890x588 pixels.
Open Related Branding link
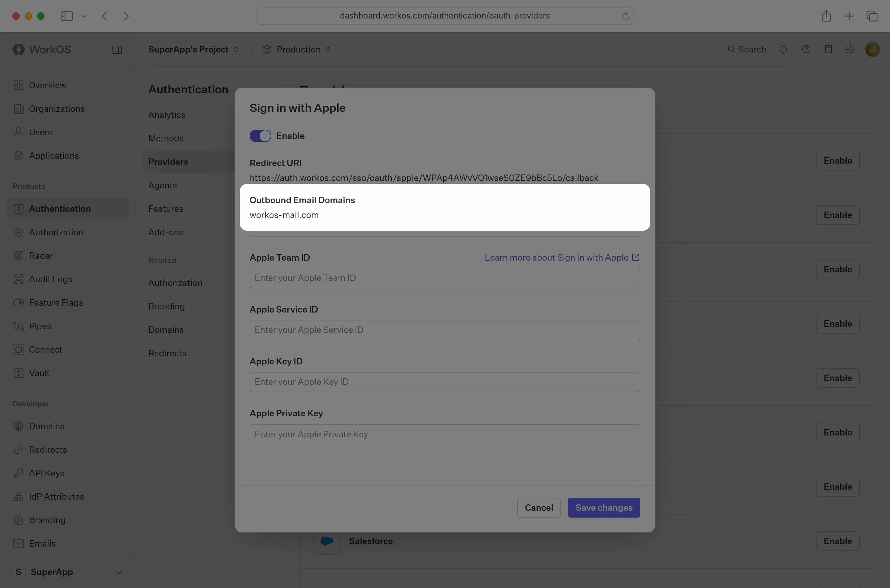pyautogui.click(x=166, y=306)
